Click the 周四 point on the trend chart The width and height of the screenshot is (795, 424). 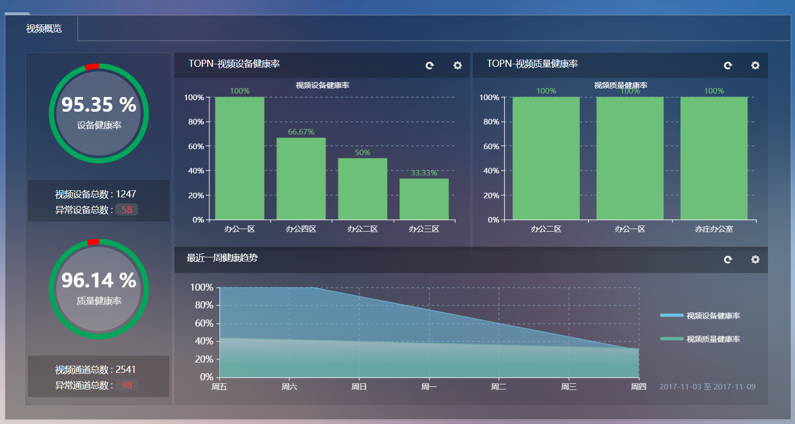coord(638,348)
